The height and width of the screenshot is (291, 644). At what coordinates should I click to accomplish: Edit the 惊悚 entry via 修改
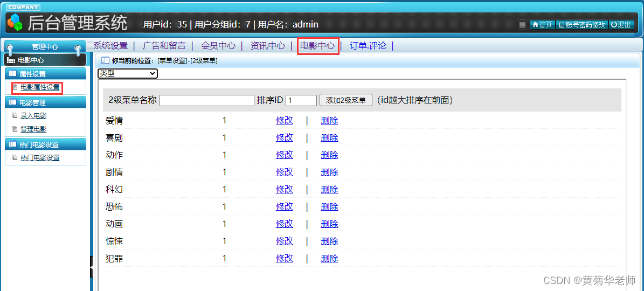point(285,241)
